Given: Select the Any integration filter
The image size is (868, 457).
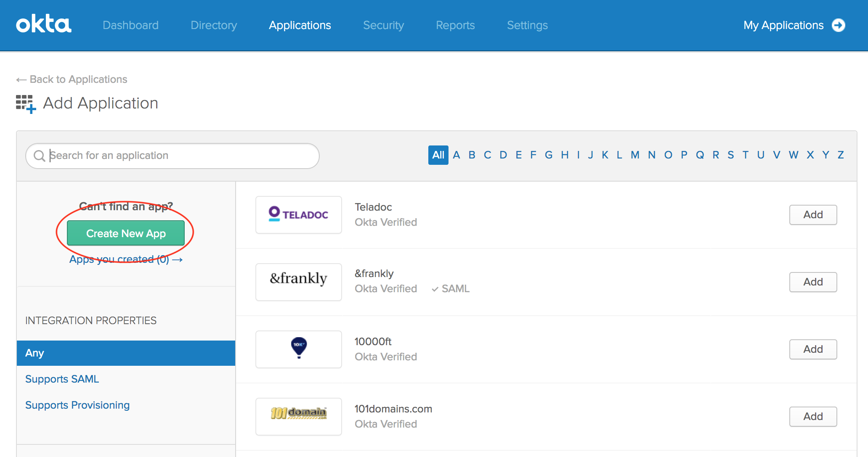Looking at the screenshot, I should [126, 353].
